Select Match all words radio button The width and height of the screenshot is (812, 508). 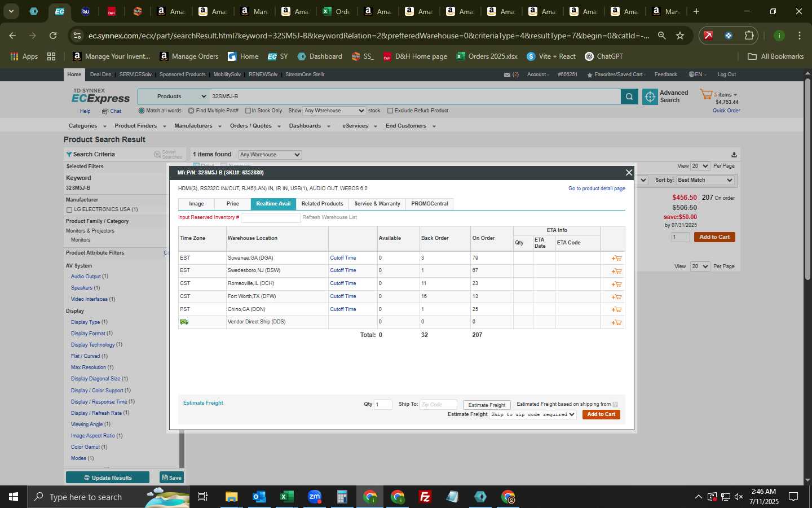142,111
